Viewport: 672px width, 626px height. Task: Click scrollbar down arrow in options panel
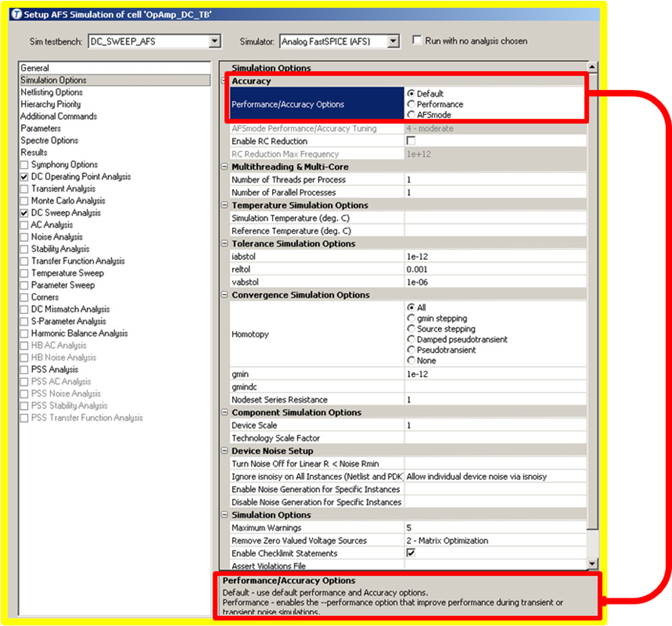coord(592,564)
